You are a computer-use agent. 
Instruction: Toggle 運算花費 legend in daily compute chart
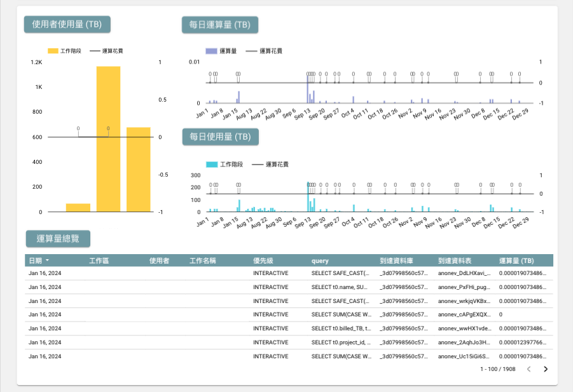click(264, 51)
